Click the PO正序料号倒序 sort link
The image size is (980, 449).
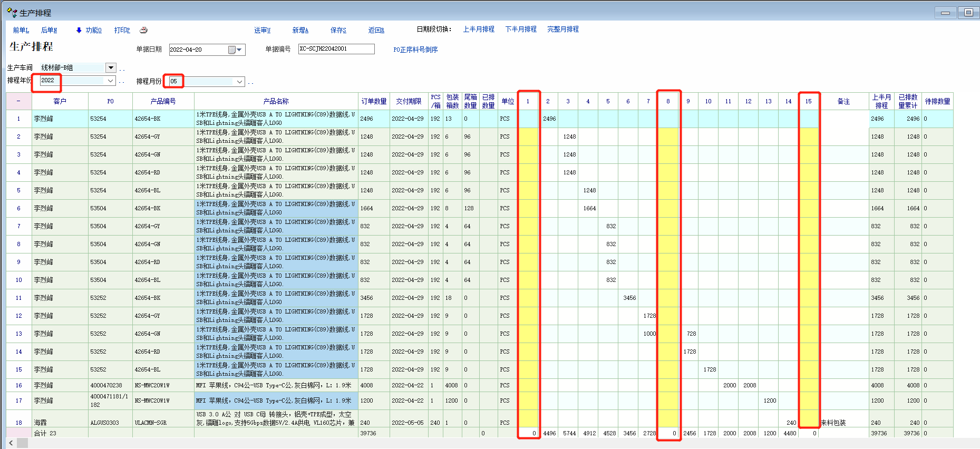point(415,50)
